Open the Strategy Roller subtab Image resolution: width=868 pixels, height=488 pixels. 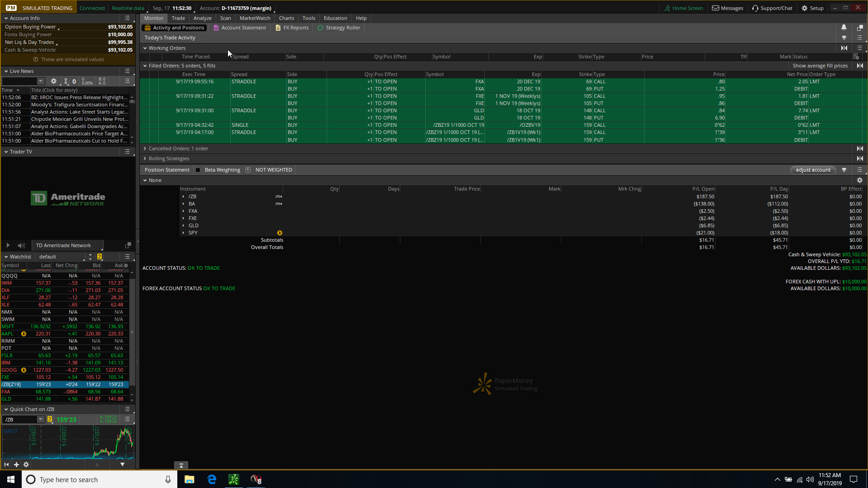[339, 28]
